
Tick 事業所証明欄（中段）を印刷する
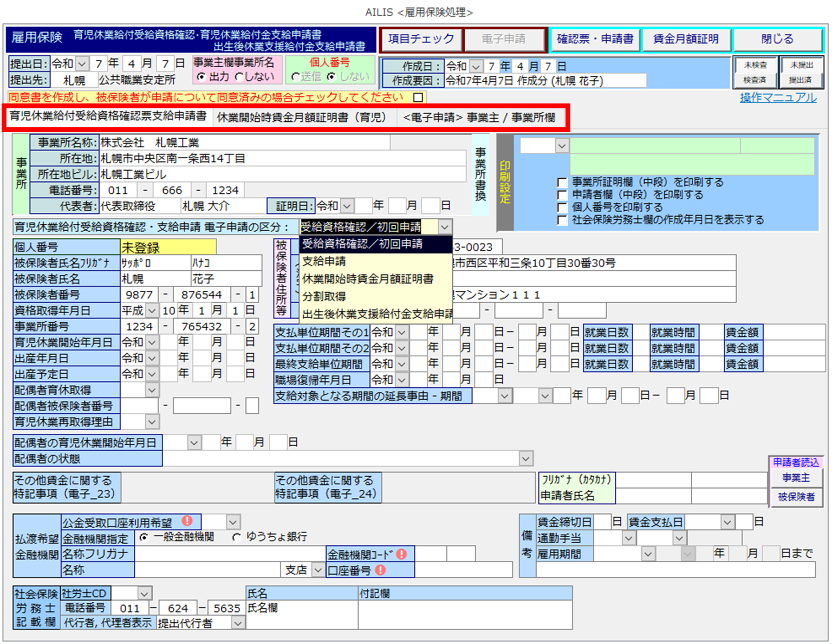point(562,183)
